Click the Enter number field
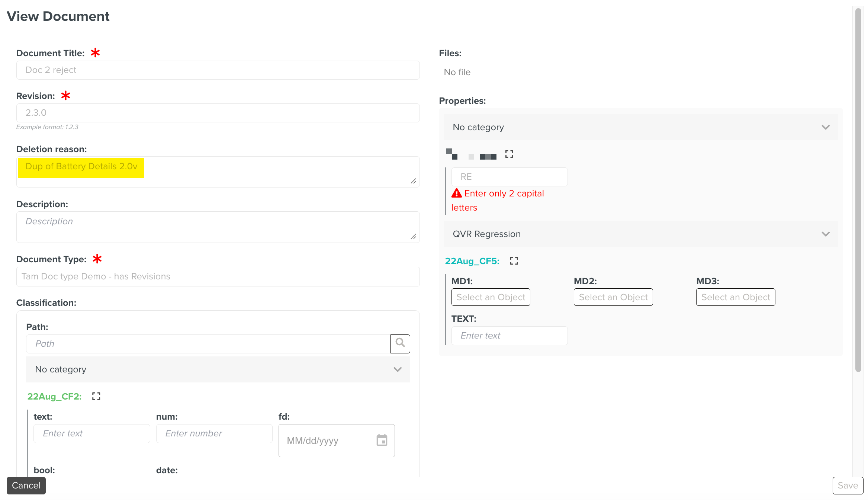868x500 pixels. [214, 433]
